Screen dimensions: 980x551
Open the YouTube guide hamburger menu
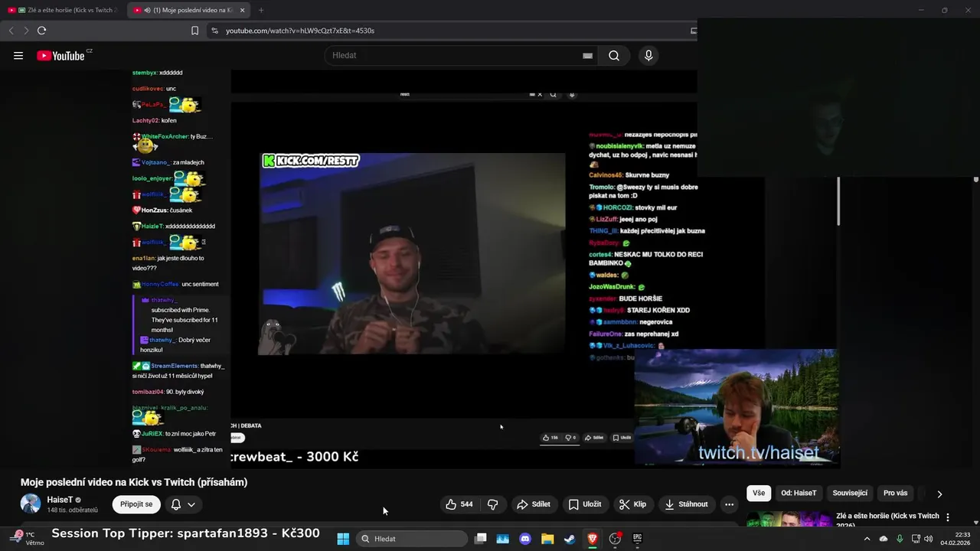pyautogui.click(x=18, y=56)
